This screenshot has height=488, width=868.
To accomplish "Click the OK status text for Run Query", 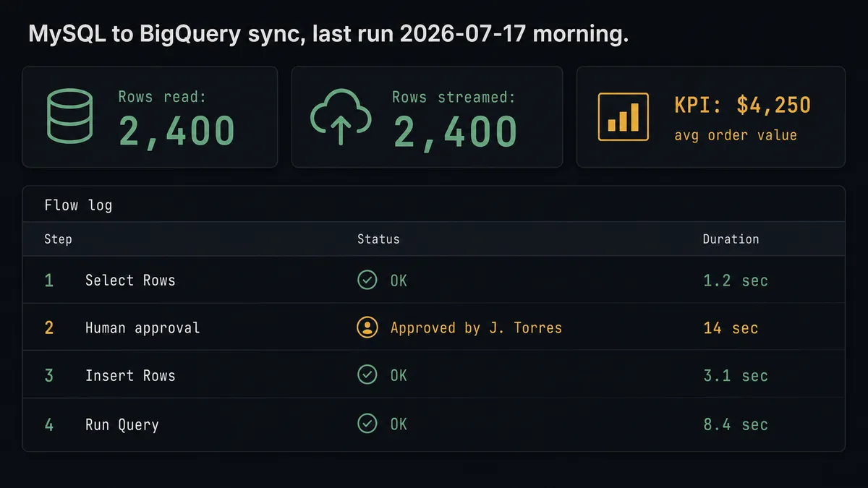I will click(399, 424).
